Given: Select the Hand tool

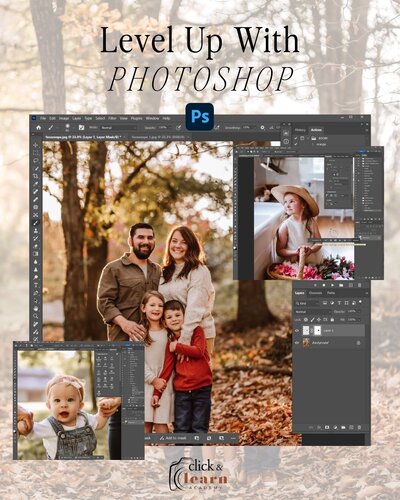Looking at the screenshot, I should tap(36, 308).
